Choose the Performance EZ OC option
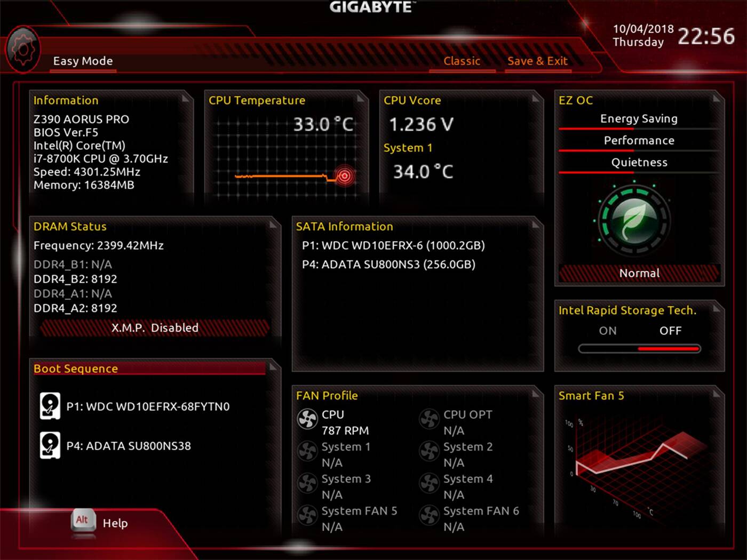Viewport: 747px width, 560px height. coord(639,141)
